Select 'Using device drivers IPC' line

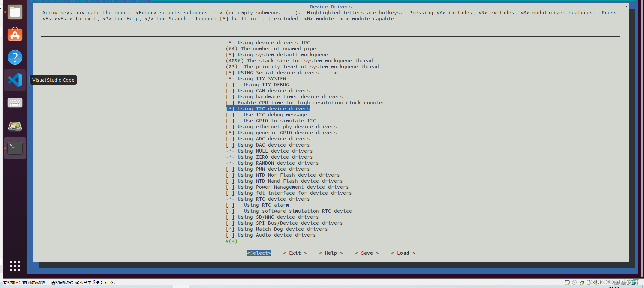point(268,43)
